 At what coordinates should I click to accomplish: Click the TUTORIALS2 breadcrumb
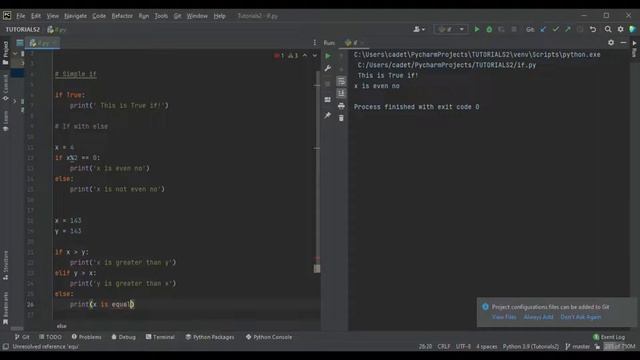[22, 29]
